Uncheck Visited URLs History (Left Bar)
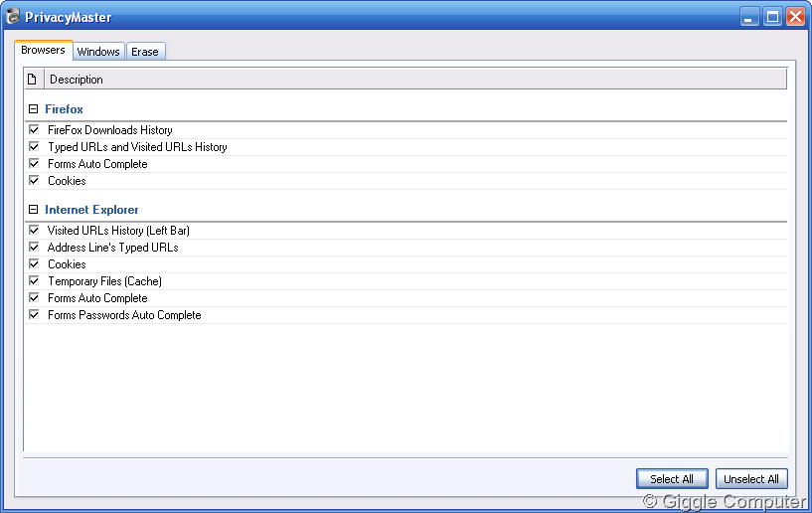812x513 pixels. click(34, 230)
